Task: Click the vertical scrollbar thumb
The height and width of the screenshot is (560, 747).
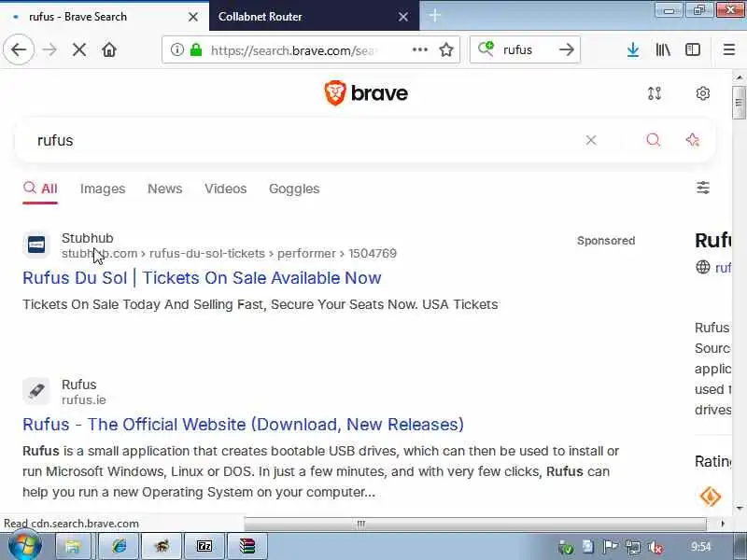Action: [739, 103]
